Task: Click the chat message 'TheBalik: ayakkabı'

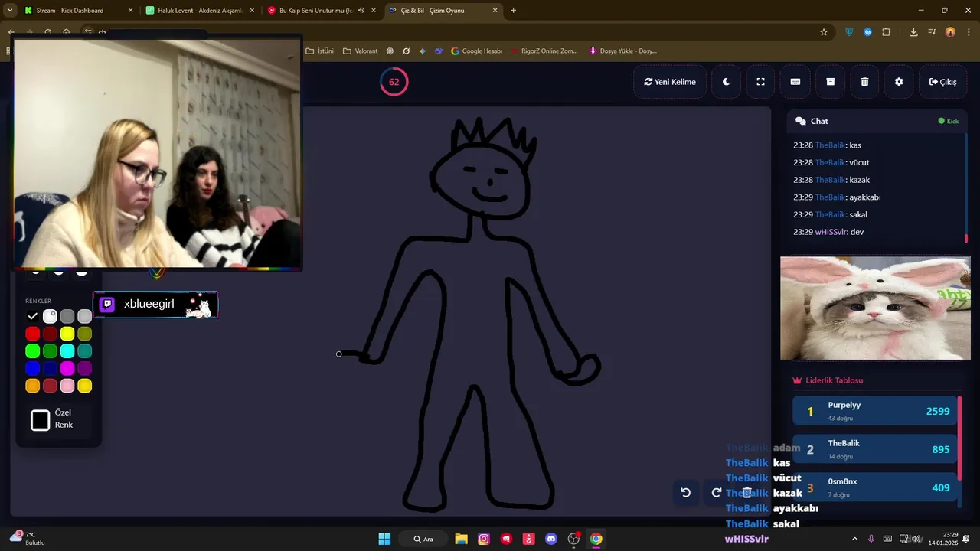Action: [x=837, y=197]
